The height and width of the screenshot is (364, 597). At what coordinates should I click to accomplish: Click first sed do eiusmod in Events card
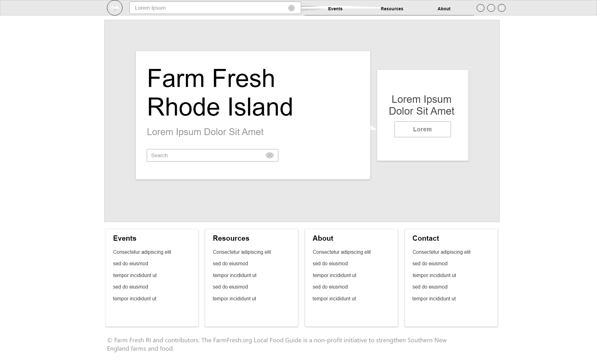pos(131,263)
